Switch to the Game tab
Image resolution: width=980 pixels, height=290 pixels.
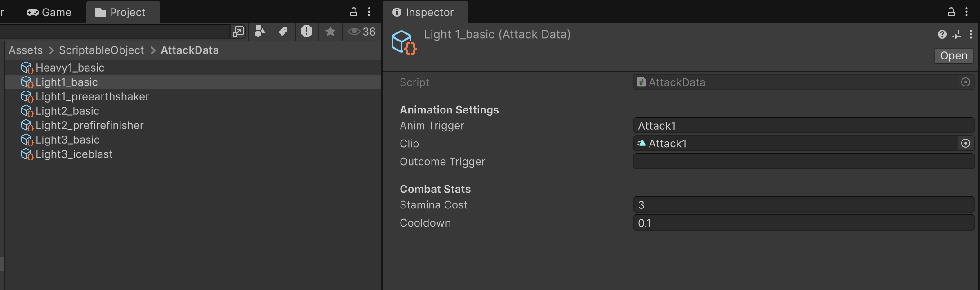point(49,12)
